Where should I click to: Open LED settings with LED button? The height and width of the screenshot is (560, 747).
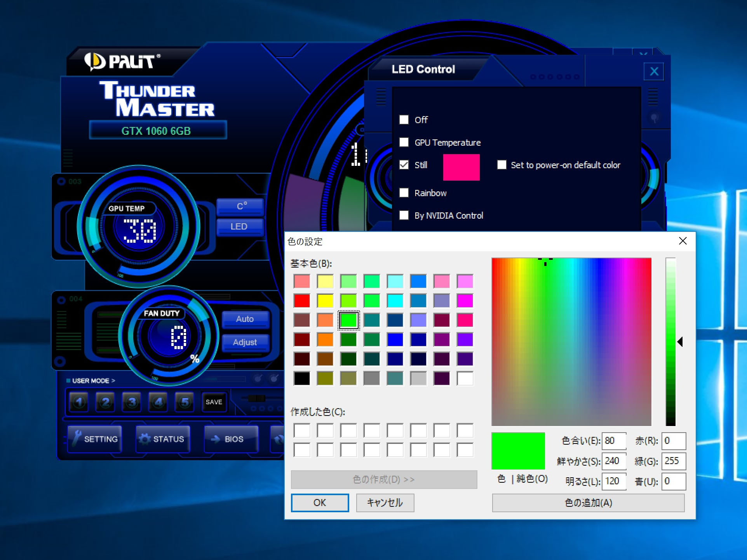[x=240, y=227]
